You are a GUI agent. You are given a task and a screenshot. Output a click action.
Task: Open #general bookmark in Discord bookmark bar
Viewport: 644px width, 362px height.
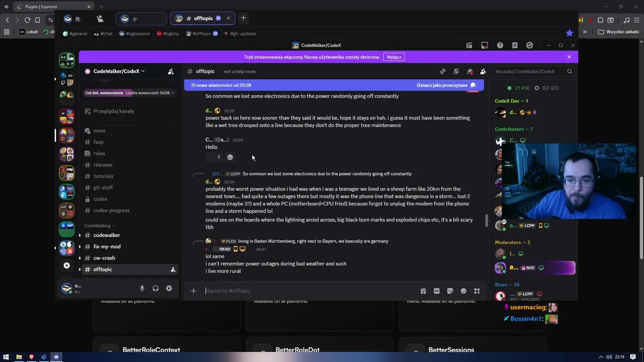point(75,34)
